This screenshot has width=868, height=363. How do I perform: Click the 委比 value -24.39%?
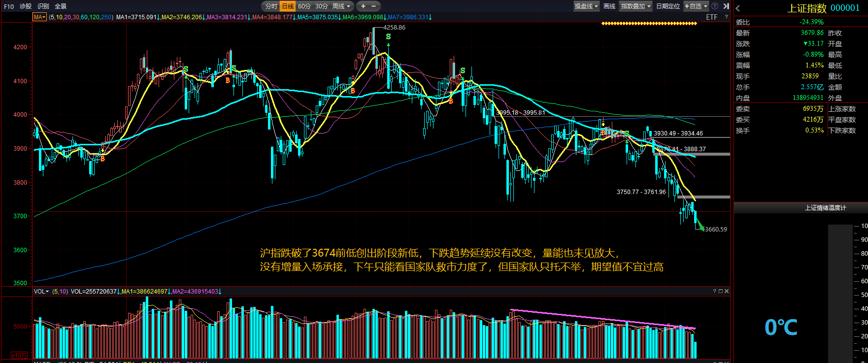click(811, 22)
